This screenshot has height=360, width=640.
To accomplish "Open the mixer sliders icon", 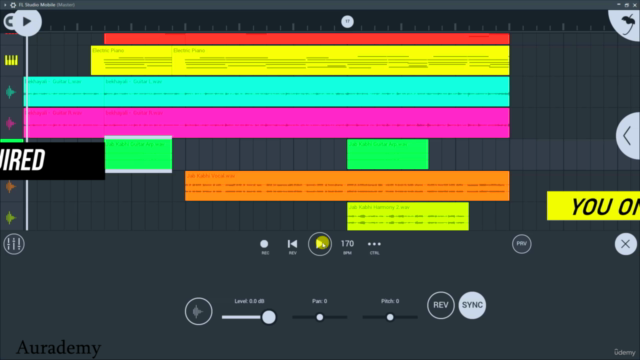I will tap(14, 244).
